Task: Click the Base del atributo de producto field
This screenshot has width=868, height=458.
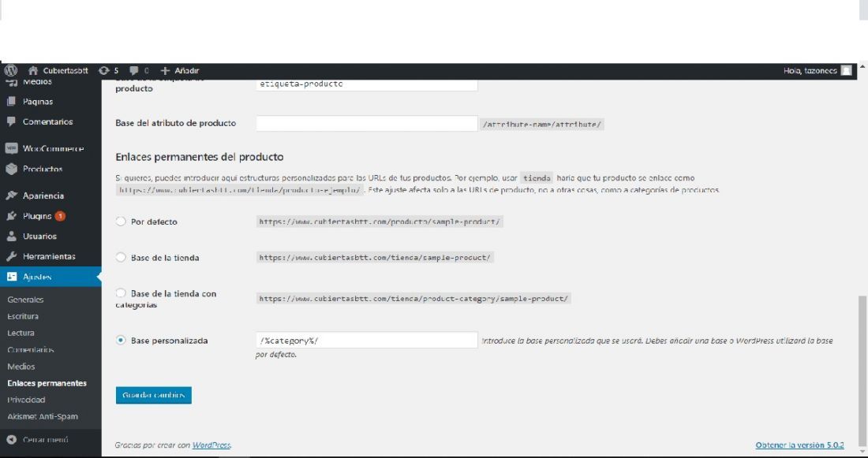Action: (366, 123)
